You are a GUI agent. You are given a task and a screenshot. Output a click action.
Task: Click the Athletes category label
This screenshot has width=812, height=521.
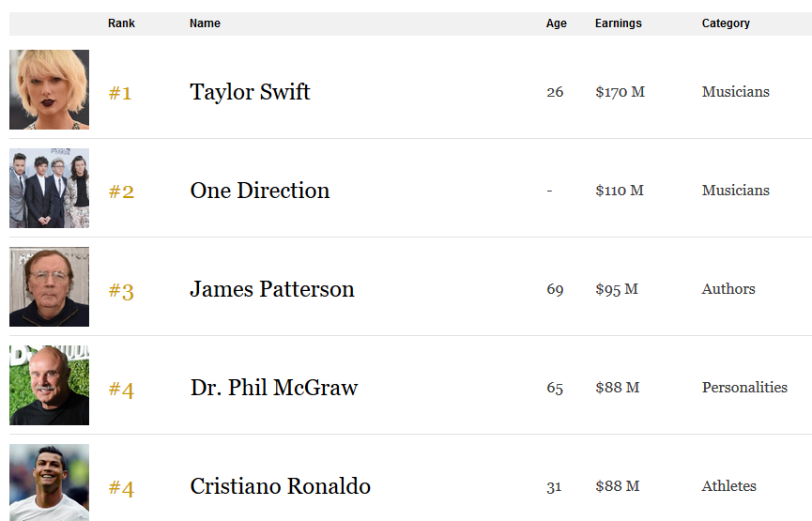[x=729, y=485]
